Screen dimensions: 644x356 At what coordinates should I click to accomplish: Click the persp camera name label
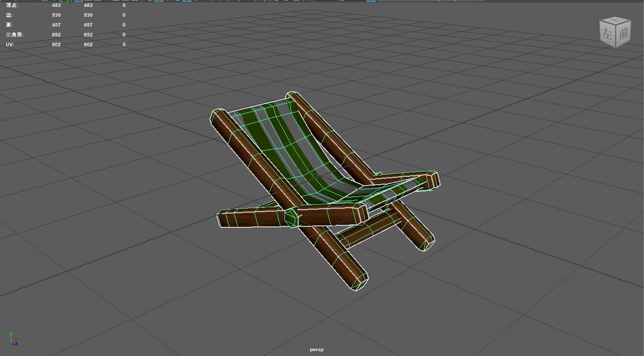point(317,350)
